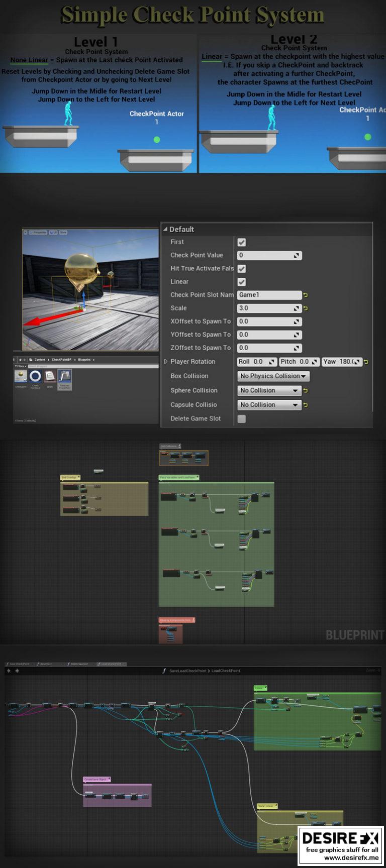The image size is (386, 868).
Task: Click the Level 2 green checkpoint dot
Action: [x=367, y=137]
